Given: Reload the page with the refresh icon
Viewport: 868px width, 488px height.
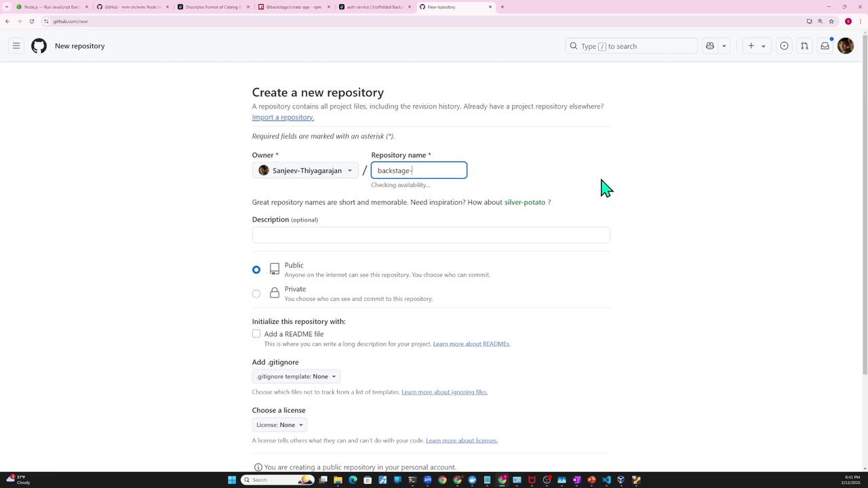Looking at the screenshot, I should (x=32, y=21).
